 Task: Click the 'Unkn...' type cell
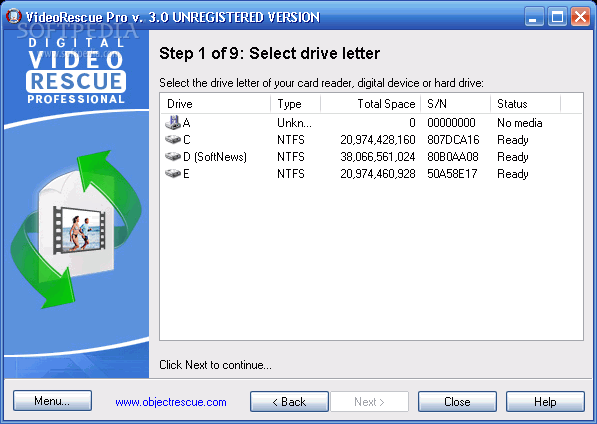tap(294, 123)
